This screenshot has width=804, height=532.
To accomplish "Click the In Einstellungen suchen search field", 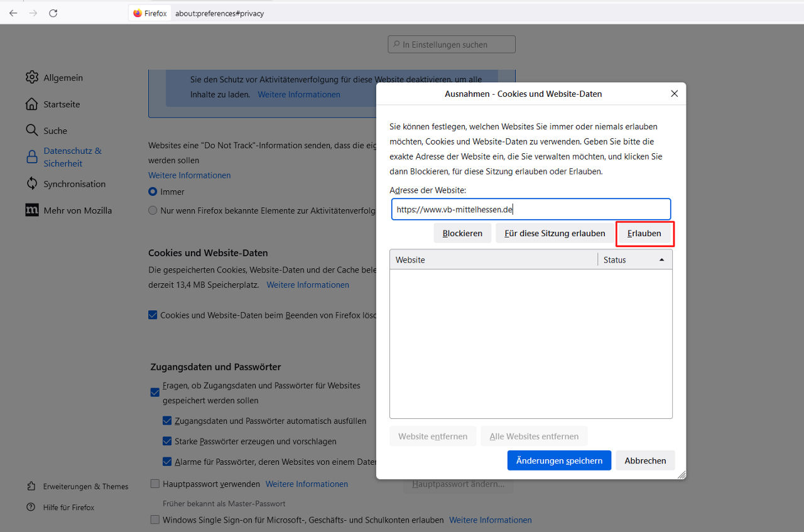I will 451,44.
